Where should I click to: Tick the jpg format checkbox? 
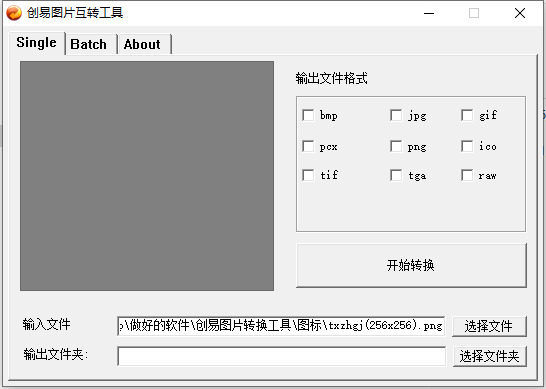coord(396,115)
